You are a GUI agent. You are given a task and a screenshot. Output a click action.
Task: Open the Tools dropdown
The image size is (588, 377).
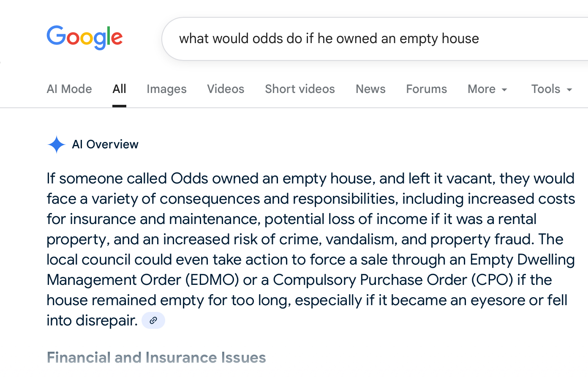pyautogui.click(x=551, y=89)
